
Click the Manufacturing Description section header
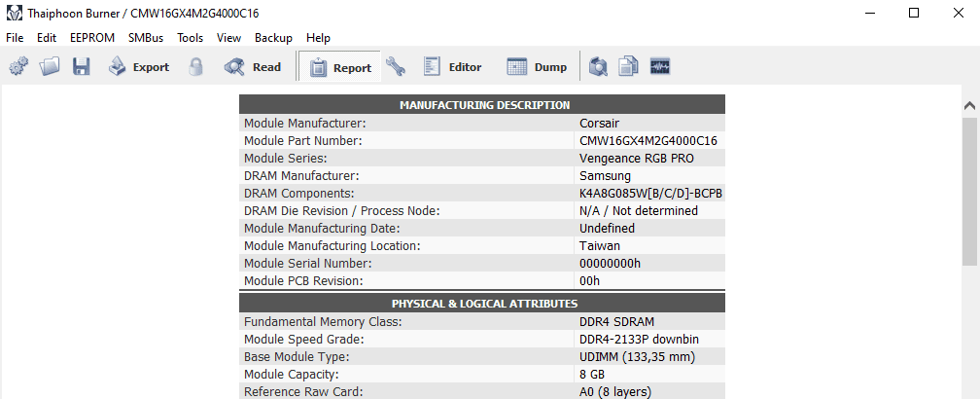tap(484, 105)
